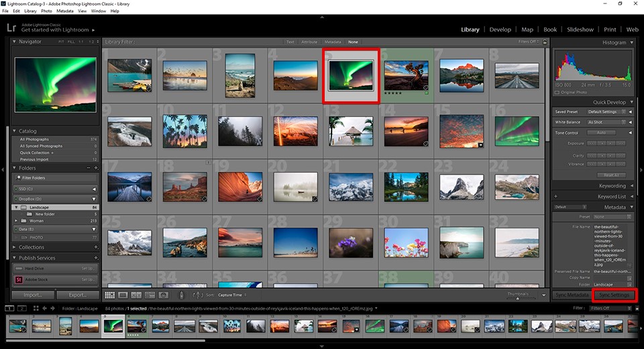Select Previous Import in Catalog
This screenshot has height=349, width=644.
(x=56, y=159)
